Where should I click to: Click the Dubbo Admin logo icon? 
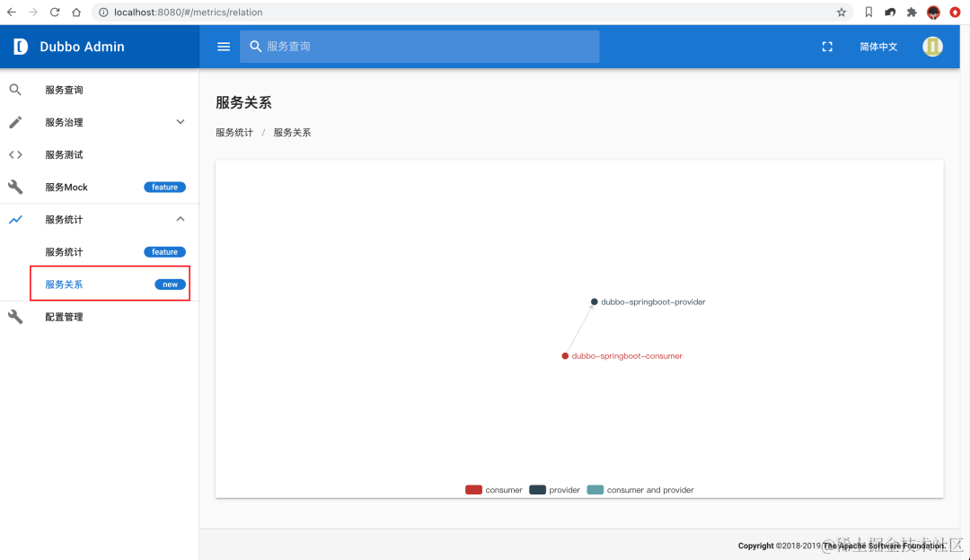(21, 46)
